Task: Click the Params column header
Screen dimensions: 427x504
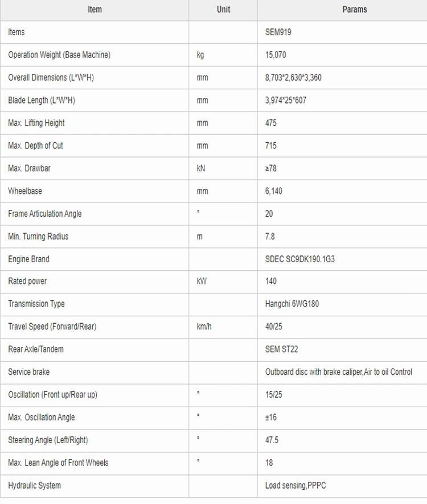Action: (355, 10)
